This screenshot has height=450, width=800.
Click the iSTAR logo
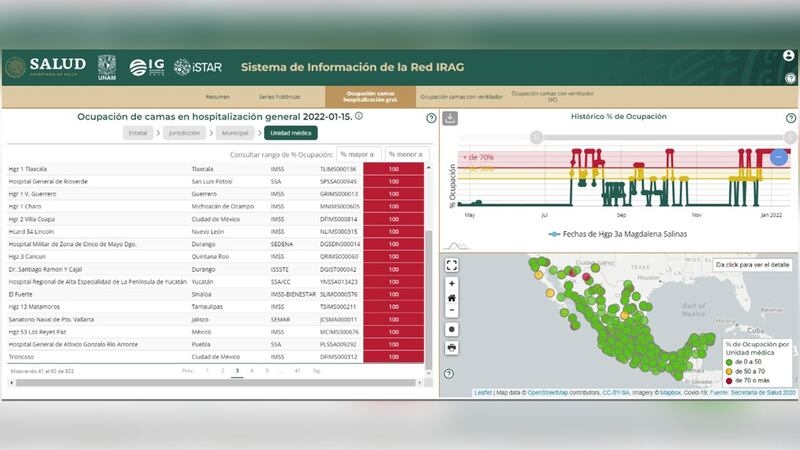[198, 67]
